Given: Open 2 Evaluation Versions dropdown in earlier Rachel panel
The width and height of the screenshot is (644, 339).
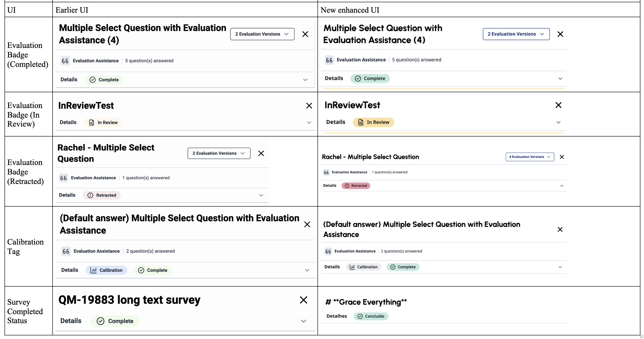Looking at the screenshot, I should [x=219, y=153].
